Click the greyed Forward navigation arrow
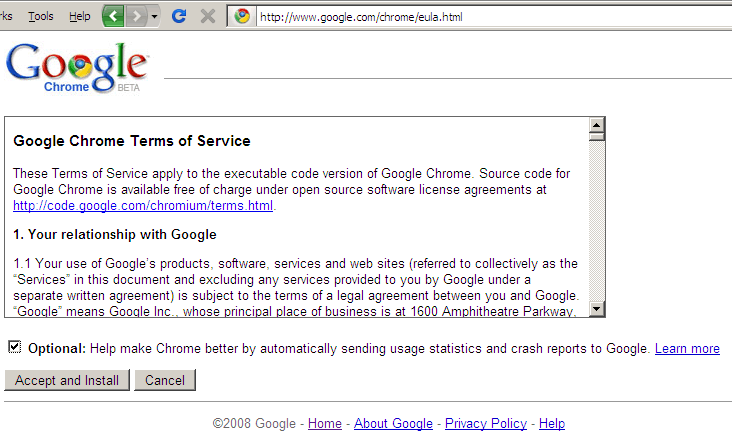 point(137,16)
